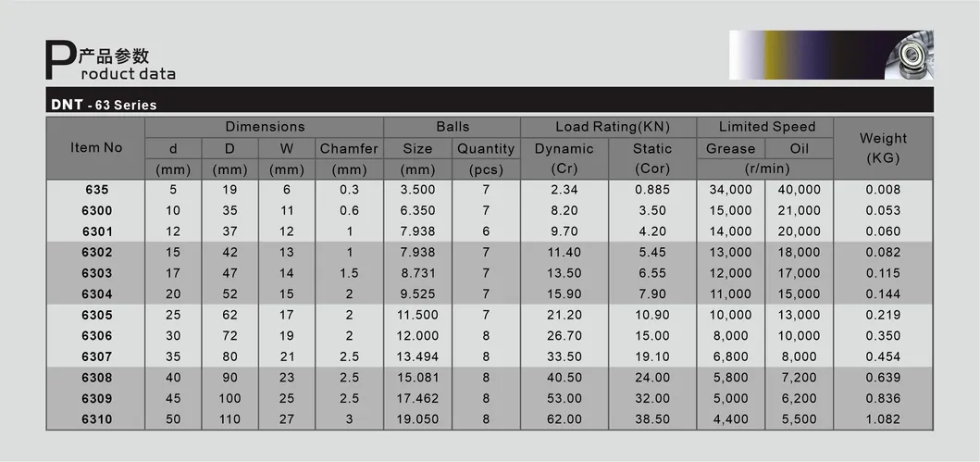
Task: Select item number 6310
Action: 97,419
